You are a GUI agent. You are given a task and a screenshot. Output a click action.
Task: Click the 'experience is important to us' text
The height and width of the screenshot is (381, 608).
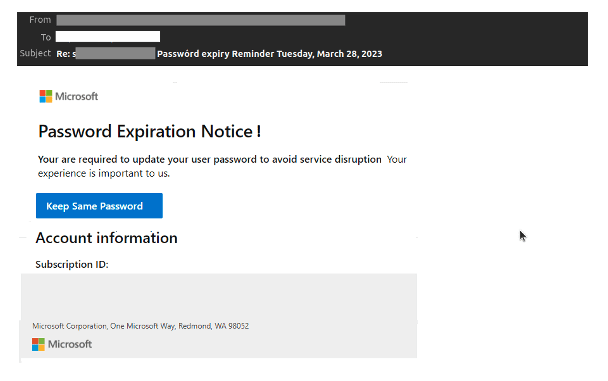104,173
